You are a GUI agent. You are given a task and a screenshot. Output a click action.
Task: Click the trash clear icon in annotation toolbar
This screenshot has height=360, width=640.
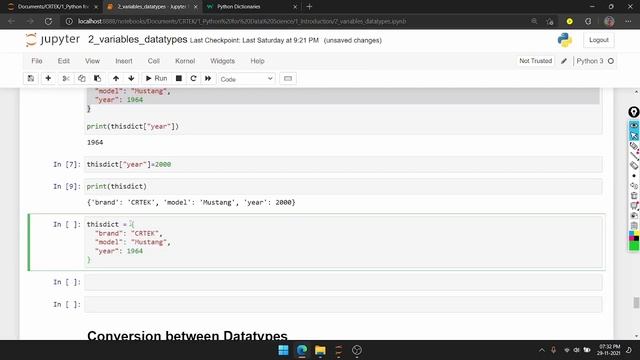(633, 196)
